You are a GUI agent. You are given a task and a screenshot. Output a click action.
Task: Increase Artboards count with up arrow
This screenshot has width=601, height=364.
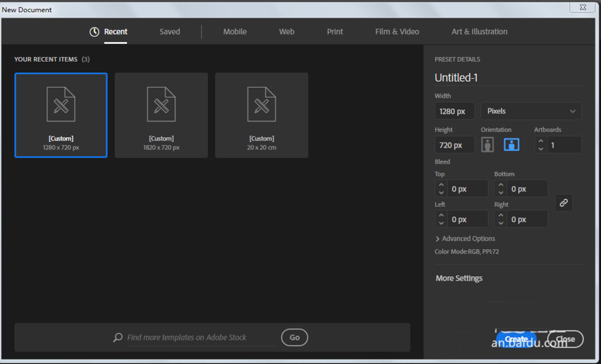541,141
